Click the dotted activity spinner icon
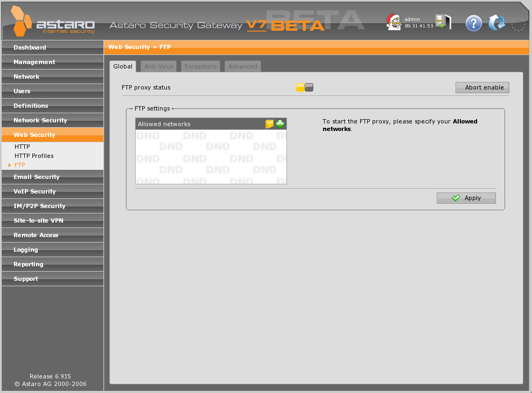The image size is (532, 393). [518, 24]
